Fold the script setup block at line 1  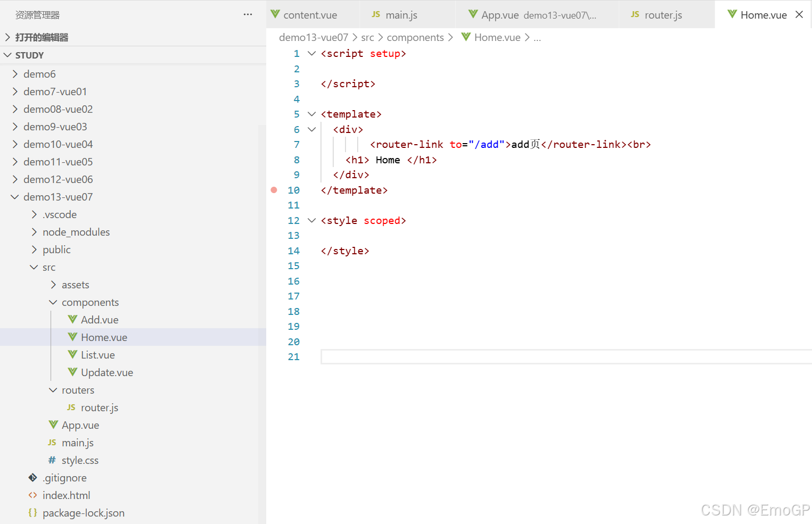point(312,53)
